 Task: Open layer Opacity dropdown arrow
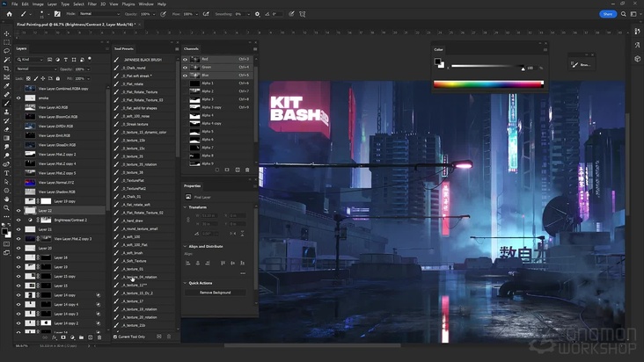click(88, 69)
